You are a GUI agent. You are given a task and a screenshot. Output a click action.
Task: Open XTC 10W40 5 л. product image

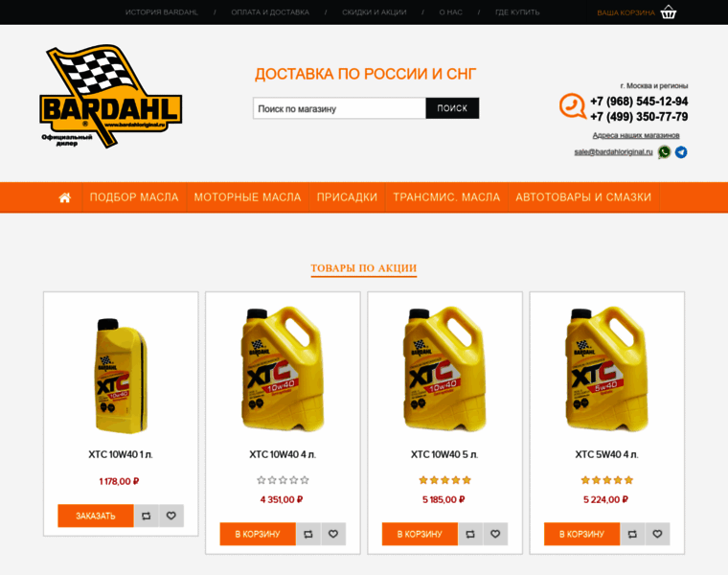point(444,369)
